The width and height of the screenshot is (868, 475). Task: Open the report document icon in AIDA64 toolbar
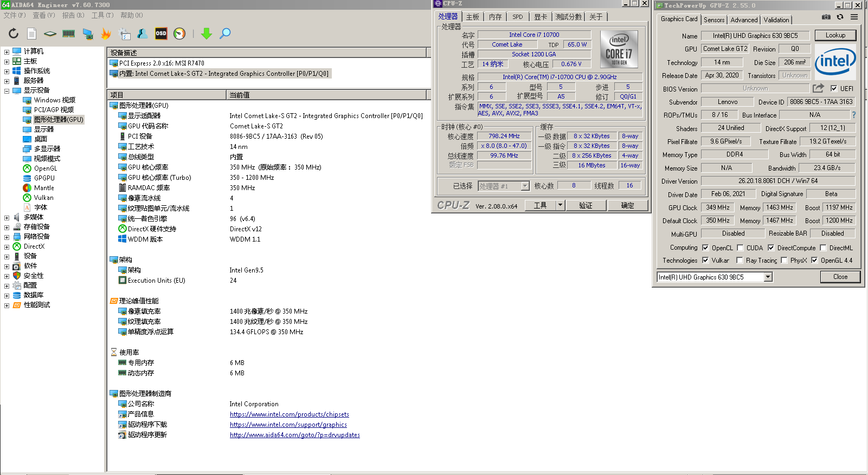tap(32, 34)
